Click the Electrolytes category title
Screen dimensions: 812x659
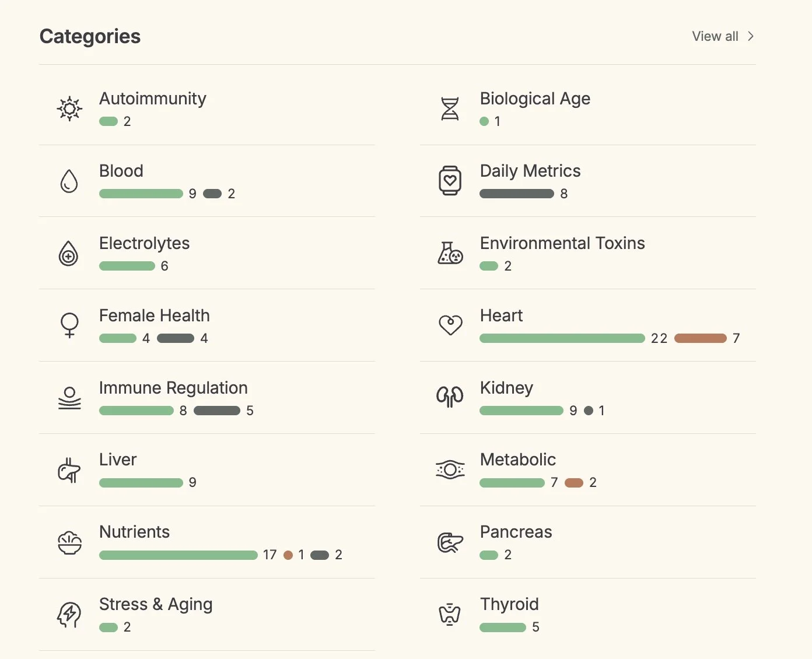(x=144, y=243)
